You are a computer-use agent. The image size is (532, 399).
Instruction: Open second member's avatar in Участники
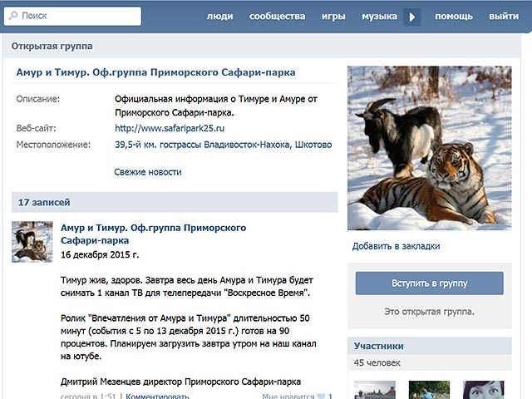point(429,390)
